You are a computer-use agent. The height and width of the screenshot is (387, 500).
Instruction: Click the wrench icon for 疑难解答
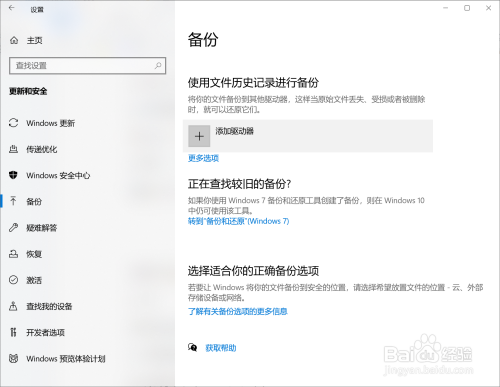(x=13, y=227)
